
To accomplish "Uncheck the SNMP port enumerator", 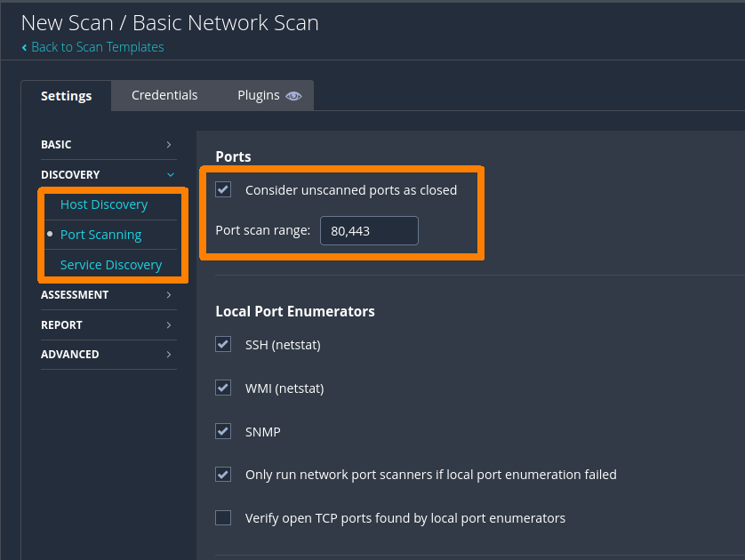I will [223, 431].
